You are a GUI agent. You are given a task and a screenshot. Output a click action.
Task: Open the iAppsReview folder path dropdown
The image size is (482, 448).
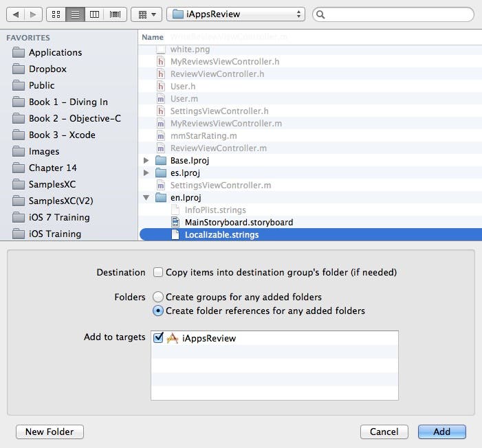[x=236, y=14]
